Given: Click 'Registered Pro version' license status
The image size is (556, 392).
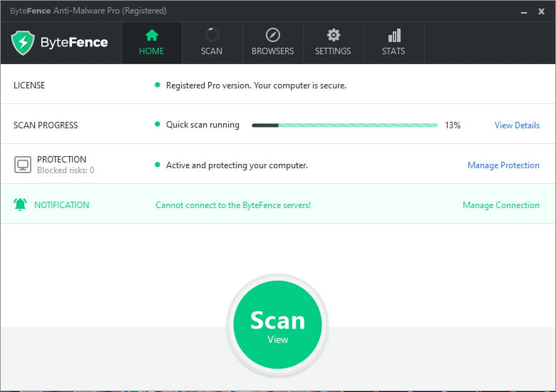Looking at the screenshot, I should click(256, 86).
